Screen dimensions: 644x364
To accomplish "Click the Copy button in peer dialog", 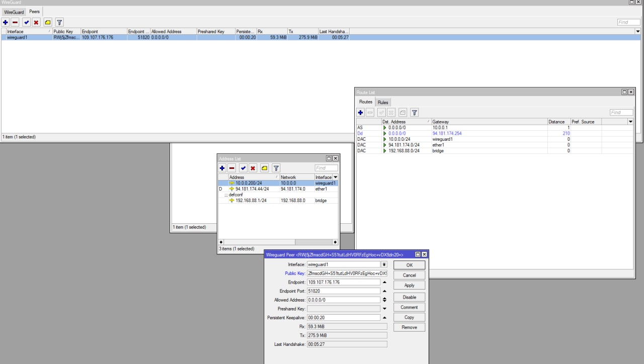I will (x=409, y=317).
